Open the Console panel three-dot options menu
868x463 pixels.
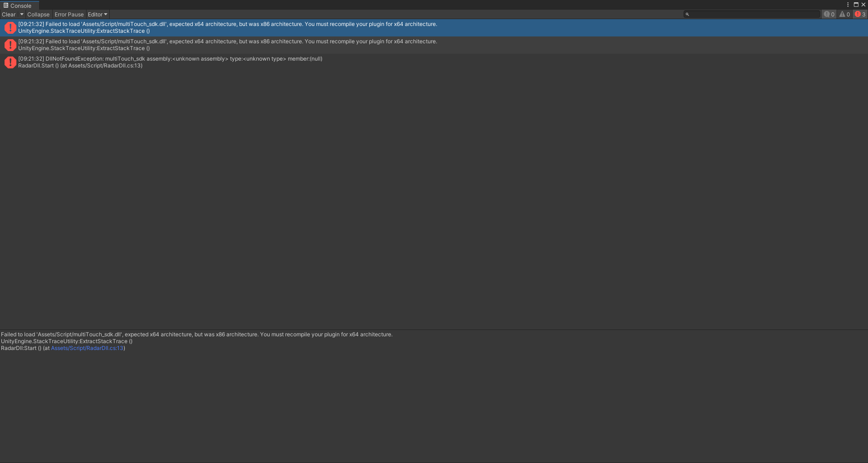[x=848, y=5]
